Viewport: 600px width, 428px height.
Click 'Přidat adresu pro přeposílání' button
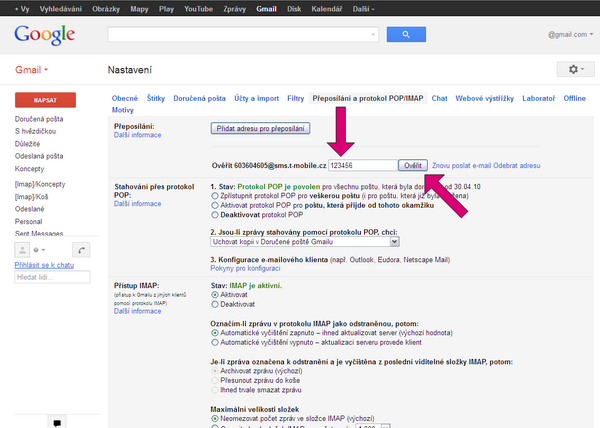pos(260,129)
